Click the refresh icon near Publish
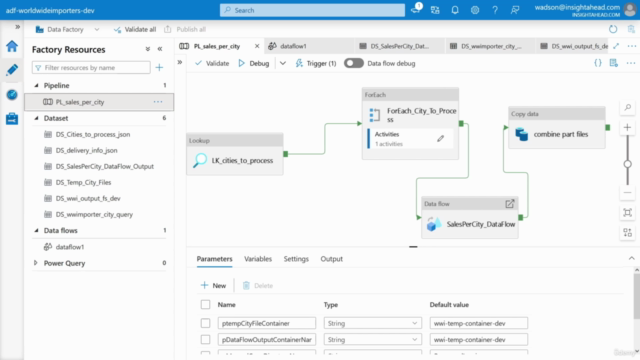This screenshot has height=360, width=640. coord(613,29)
